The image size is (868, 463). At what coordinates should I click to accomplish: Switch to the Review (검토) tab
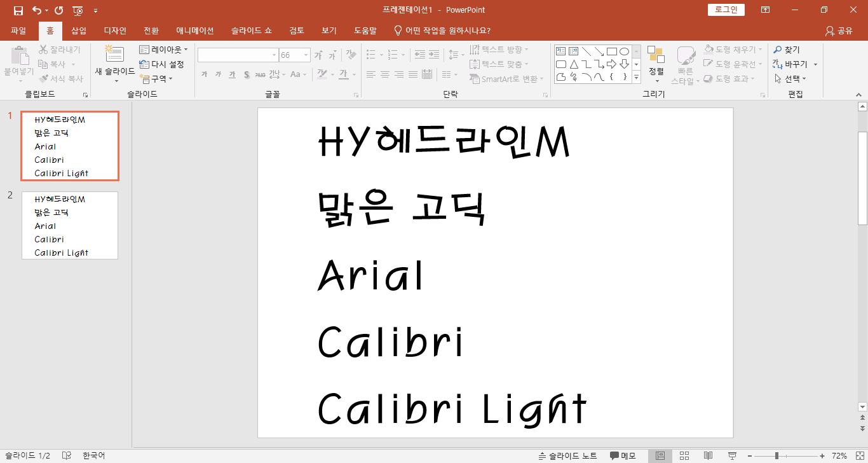click(x=297, y=31)
